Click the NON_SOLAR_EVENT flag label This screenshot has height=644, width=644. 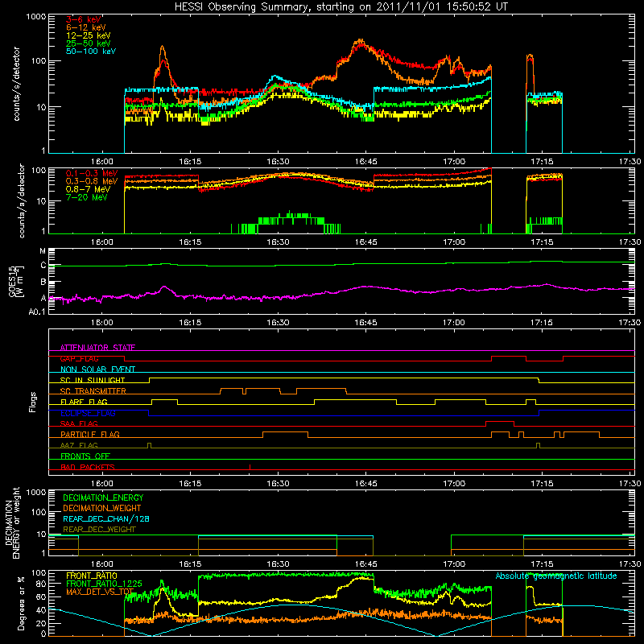click(97, 369)
